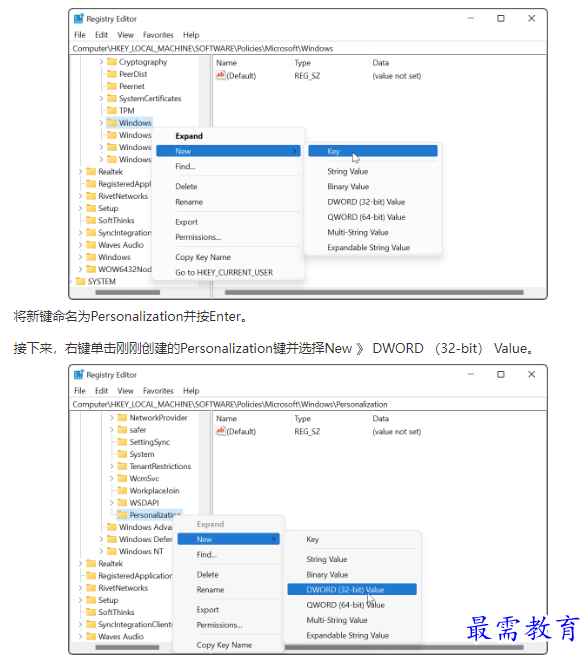Click the Cryptography folder icon

pos(112,62)
